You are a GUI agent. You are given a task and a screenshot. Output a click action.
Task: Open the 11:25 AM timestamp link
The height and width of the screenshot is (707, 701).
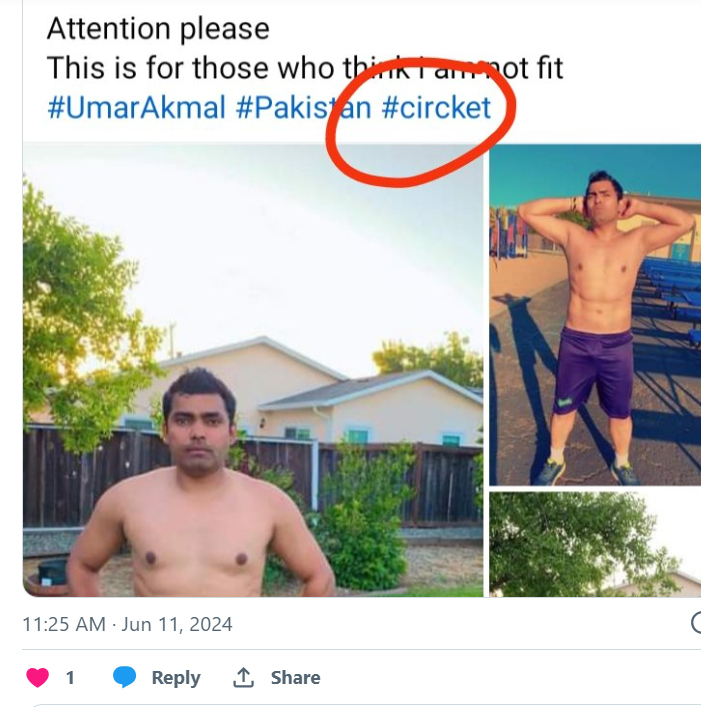coord(63,624)
